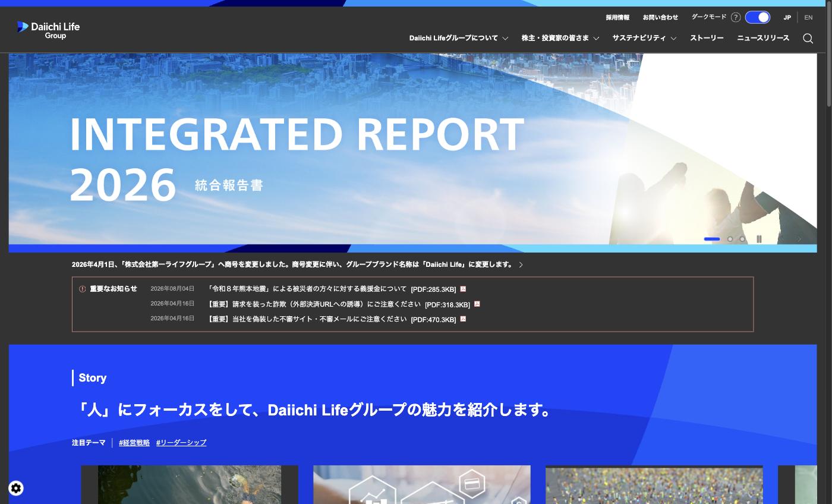Click the 注目テーマ label
This screenshot has height=504, width=832.
(89, 443)
